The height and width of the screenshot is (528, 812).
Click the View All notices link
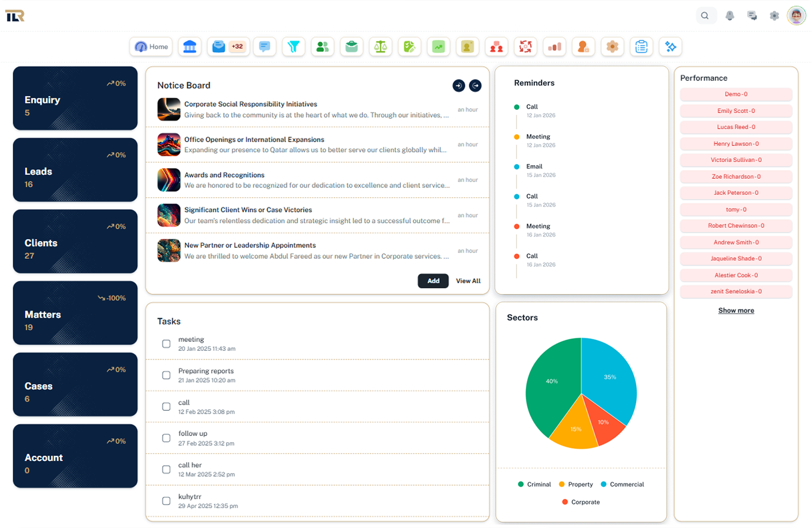(x=468, y=281)
